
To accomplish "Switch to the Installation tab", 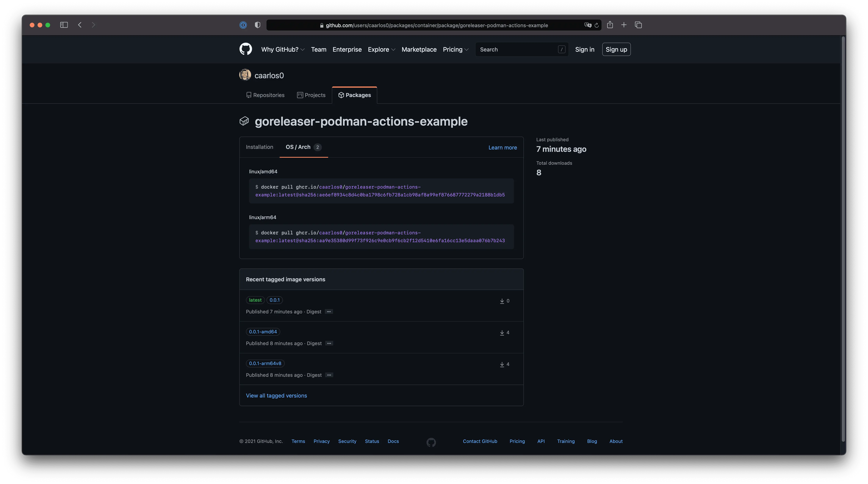I will click(x=259, y=147).
